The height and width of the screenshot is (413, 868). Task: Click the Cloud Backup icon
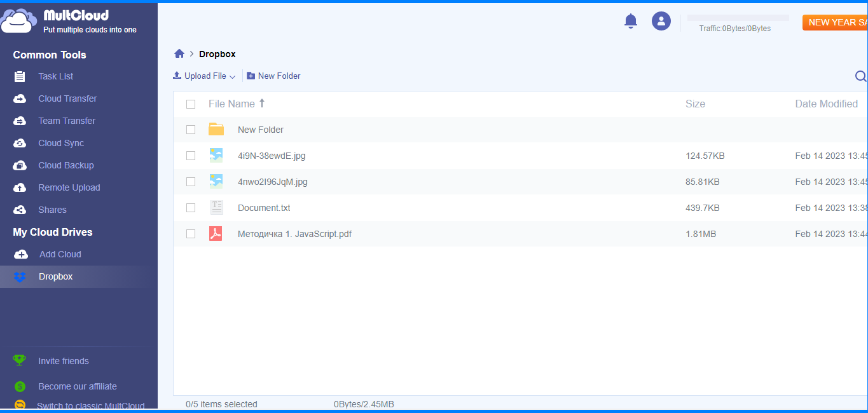[x=20, y=165]
